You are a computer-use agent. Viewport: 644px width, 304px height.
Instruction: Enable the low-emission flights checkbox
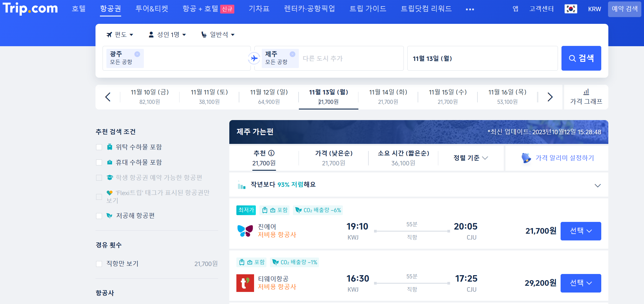pos(99,216)
